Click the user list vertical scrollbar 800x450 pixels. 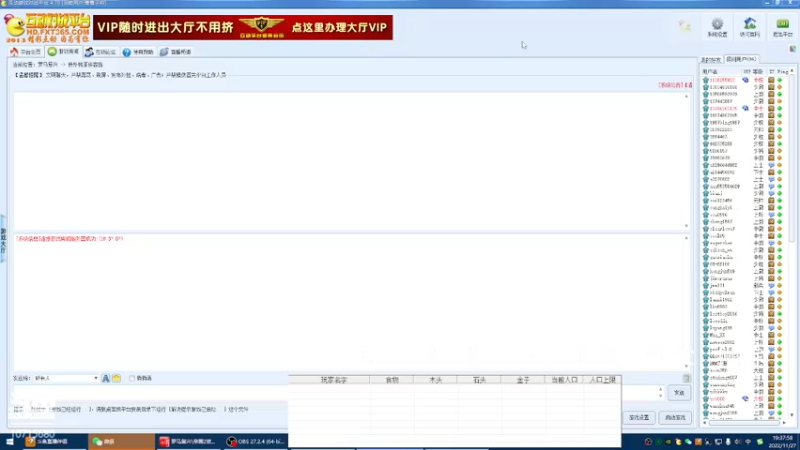(x=792, y=158)
